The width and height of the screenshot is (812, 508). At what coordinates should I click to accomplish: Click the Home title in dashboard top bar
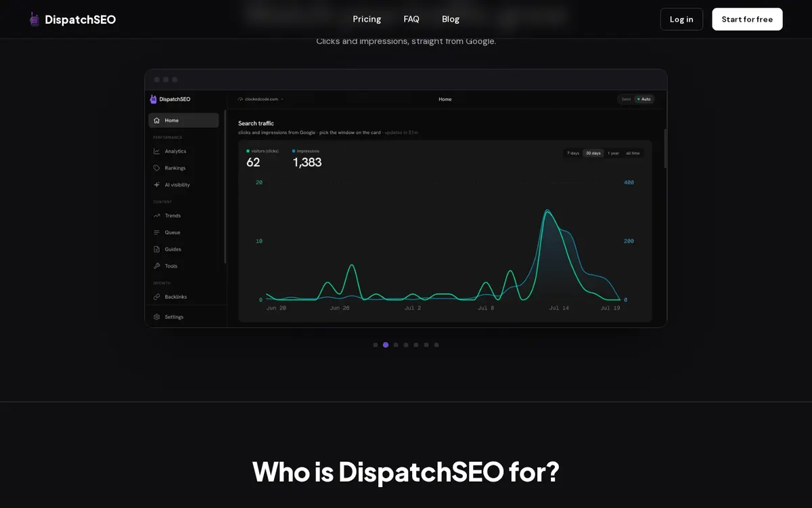(445, 99)
